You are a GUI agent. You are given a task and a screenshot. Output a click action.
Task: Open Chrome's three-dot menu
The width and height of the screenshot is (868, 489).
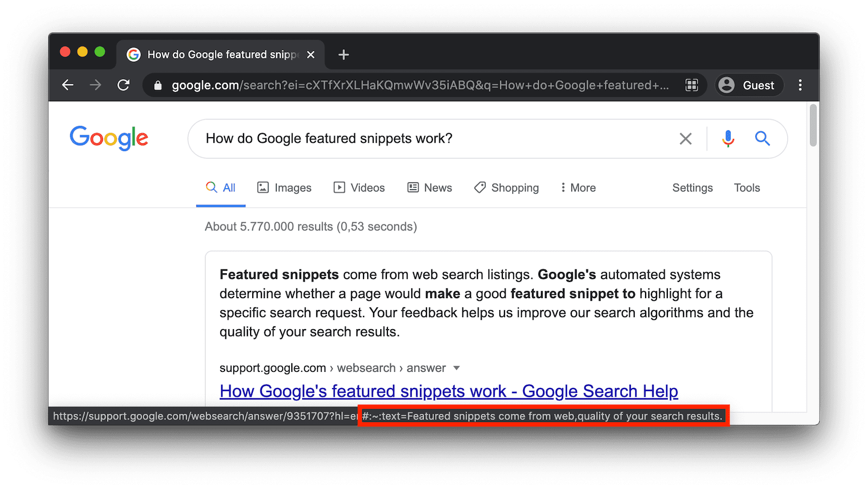pos(800,85)
